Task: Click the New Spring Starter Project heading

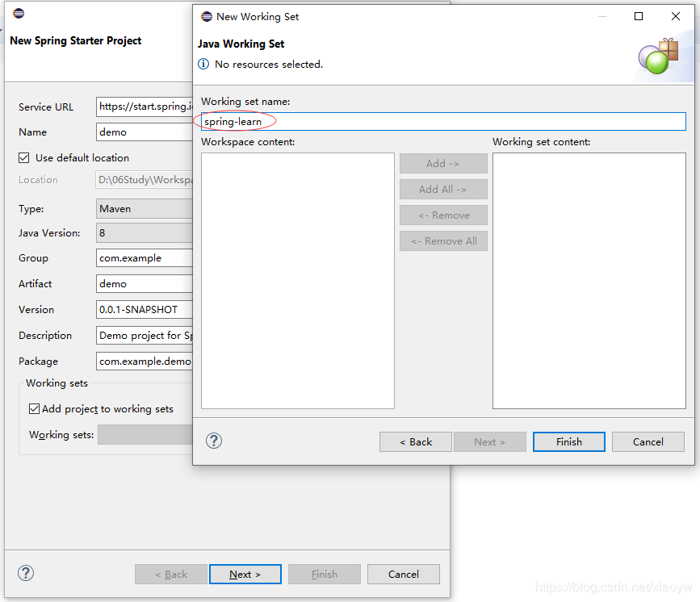Action: (x=75, y=40)
